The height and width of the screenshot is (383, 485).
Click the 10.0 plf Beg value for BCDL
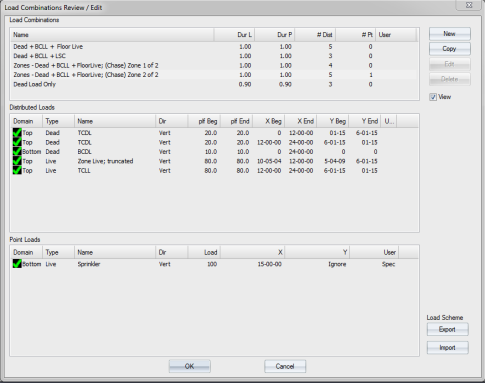pos(211,152)
